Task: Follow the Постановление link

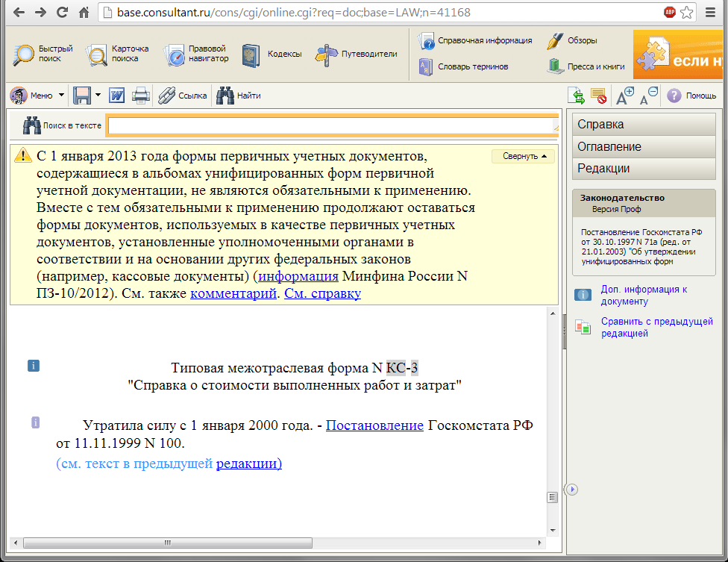Action: (374, 425)
